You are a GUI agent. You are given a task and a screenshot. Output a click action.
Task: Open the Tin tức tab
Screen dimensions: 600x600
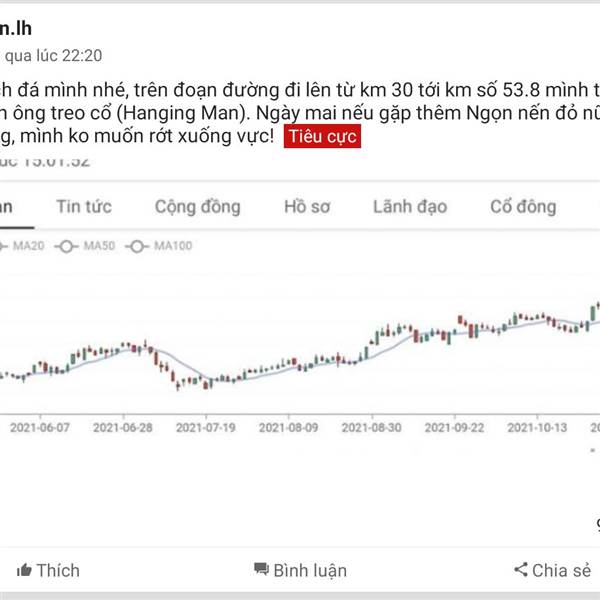[x=84, y=207]
